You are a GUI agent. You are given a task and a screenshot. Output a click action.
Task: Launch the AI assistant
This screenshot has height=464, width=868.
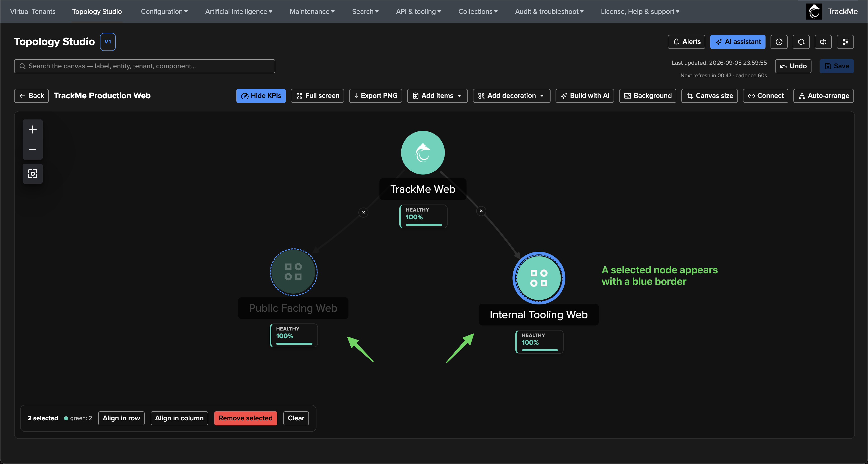(738, 42)
